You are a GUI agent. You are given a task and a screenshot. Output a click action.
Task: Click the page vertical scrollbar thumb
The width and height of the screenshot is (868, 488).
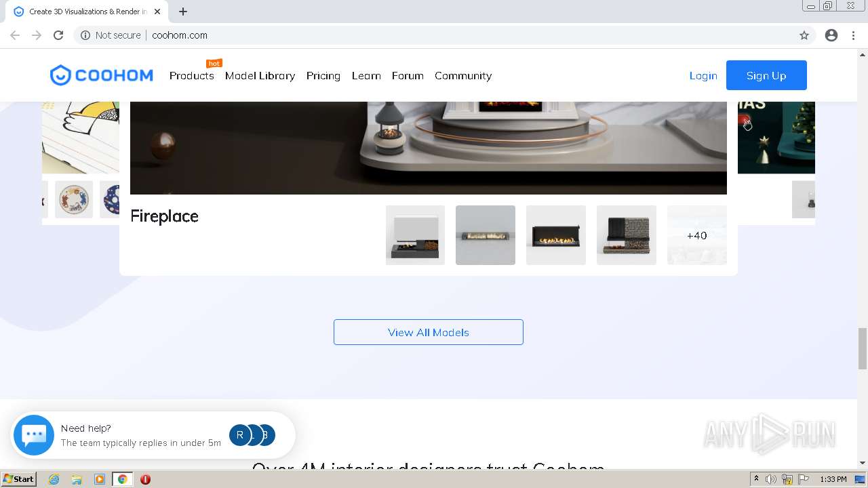point(863,348)
